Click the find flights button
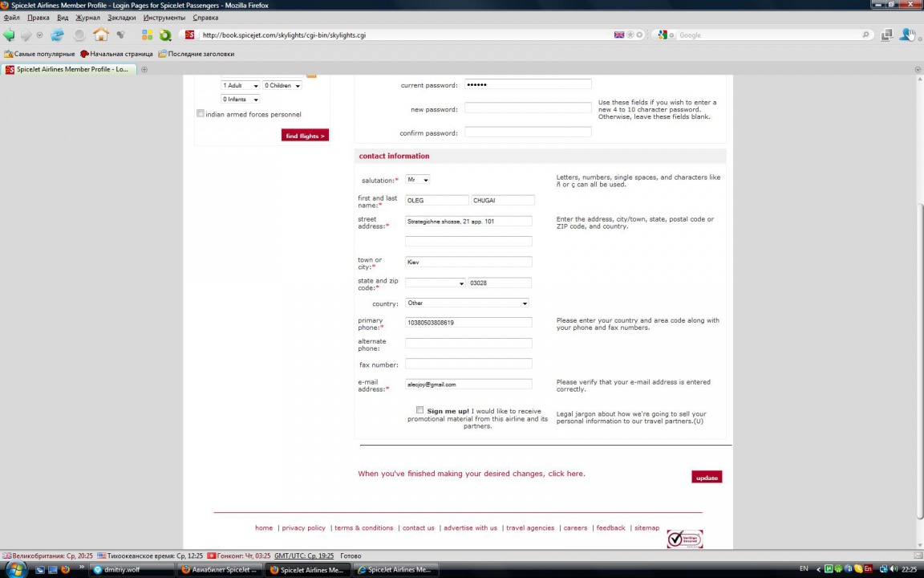This screenshot has height=578, width=924. (305, 136)
